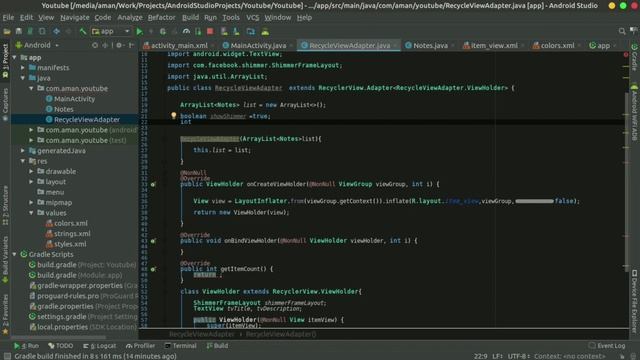Open the Logcat tool window button
This screenshot has height=360, width=640.
100,346
